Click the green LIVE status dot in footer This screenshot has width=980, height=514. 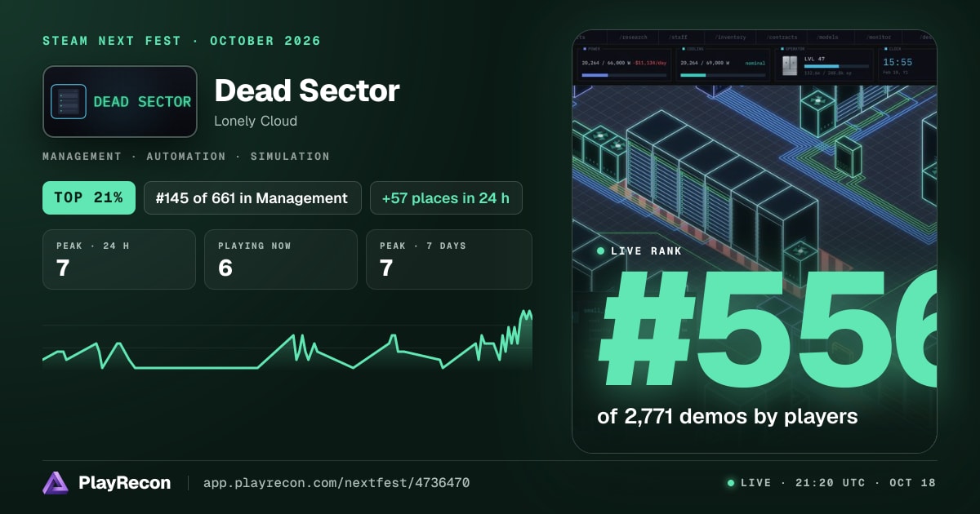click(x=731, y=483)
